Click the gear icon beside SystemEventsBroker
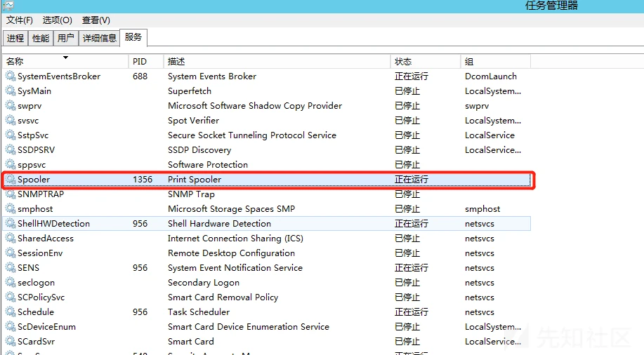 click(11, 76)
